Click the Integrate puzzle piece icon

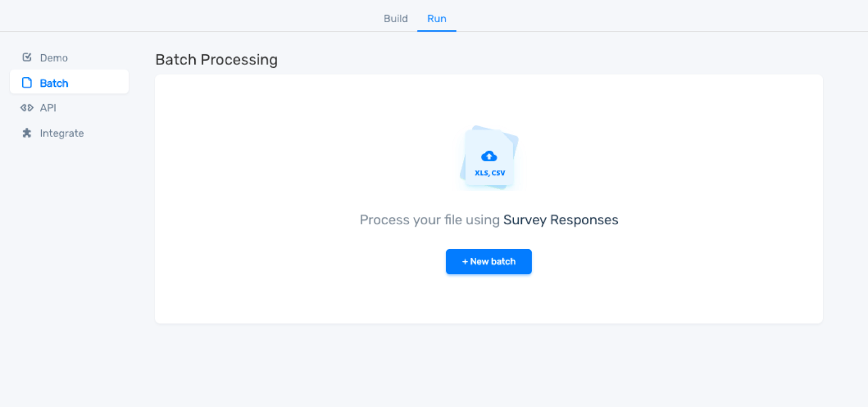click(x=27, y=133)
